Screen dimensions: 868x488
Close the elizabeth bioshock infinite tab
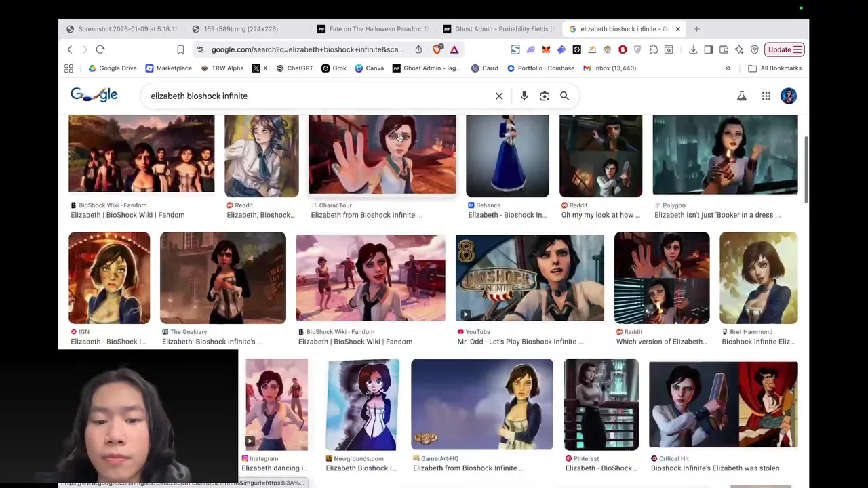click(677, 29)
